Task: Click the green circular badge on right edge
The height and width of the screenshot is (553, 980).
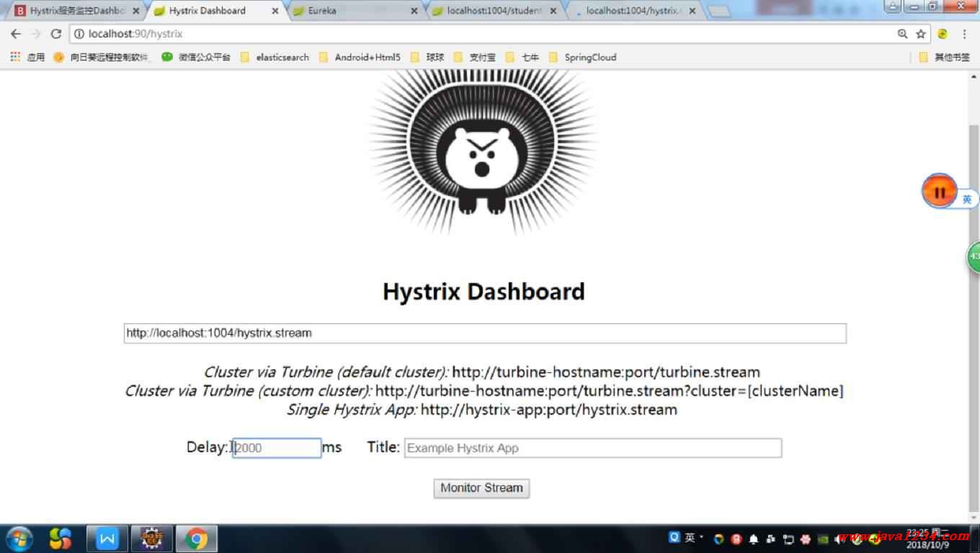Action: coord(974,257)
